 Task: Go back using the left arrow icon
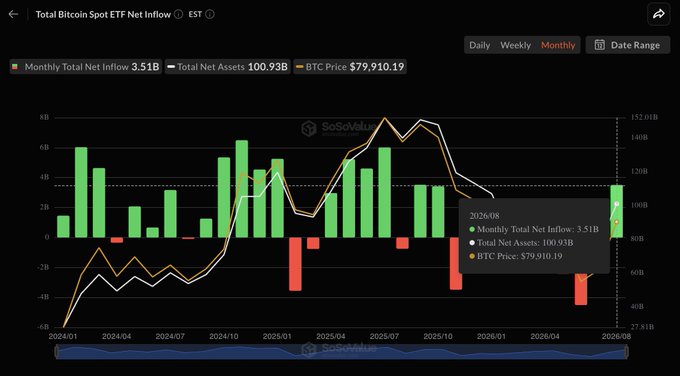(x=13, y=14)
